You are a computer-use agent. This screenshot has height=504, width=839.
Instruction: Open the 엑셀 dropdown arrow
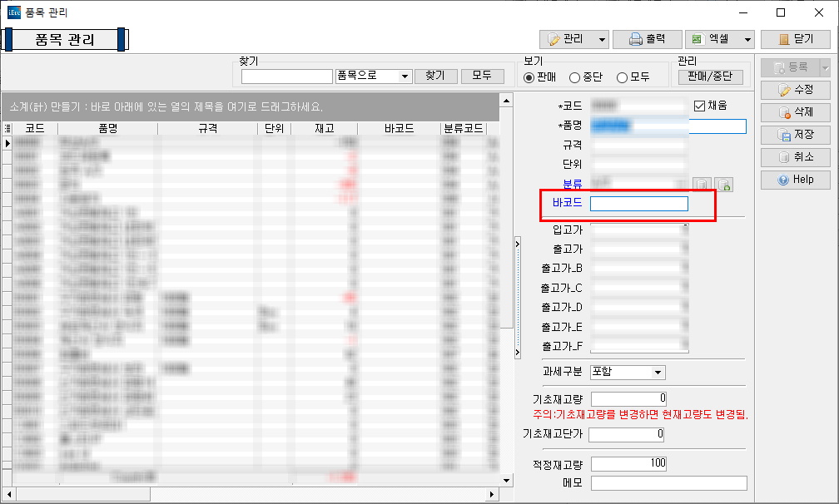(x=747, y=40)
